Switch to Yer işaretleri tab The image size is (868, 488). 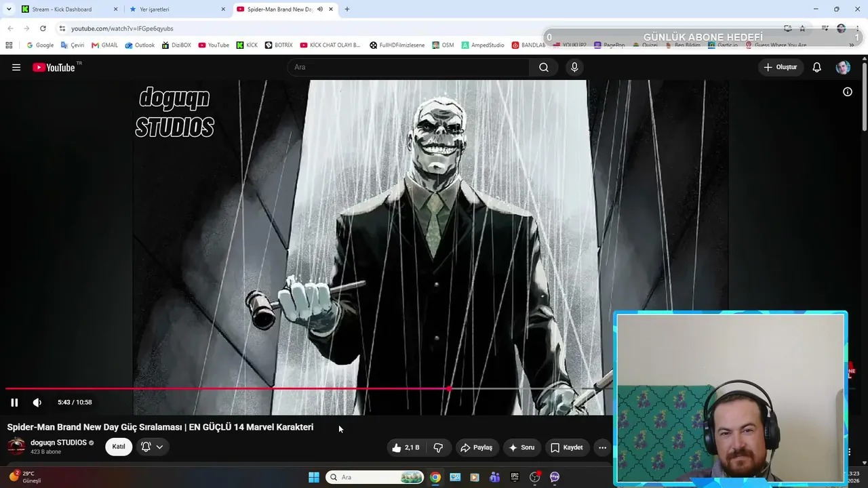pos(178,9)
